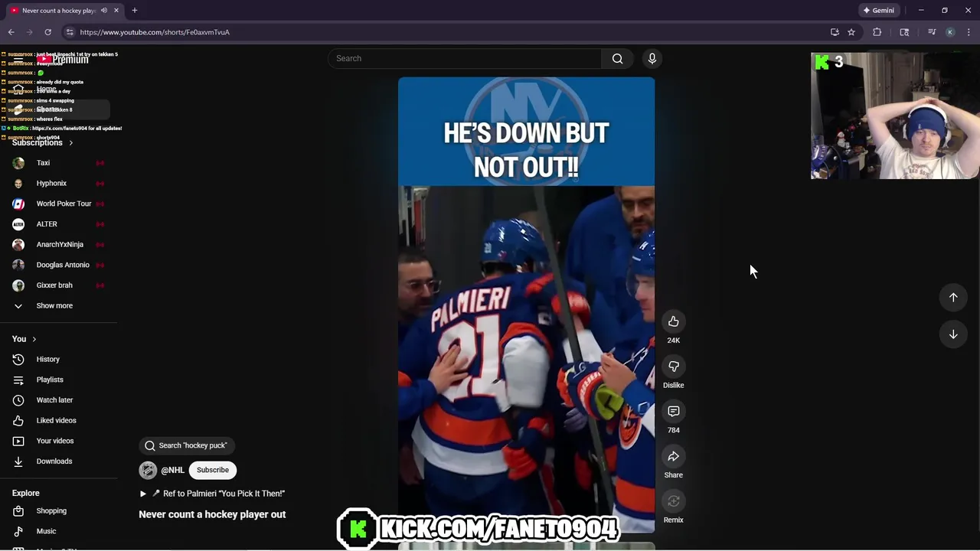This screenshot has height=551, width=980.
Task: Reload the current page
Action: point(47,32)
